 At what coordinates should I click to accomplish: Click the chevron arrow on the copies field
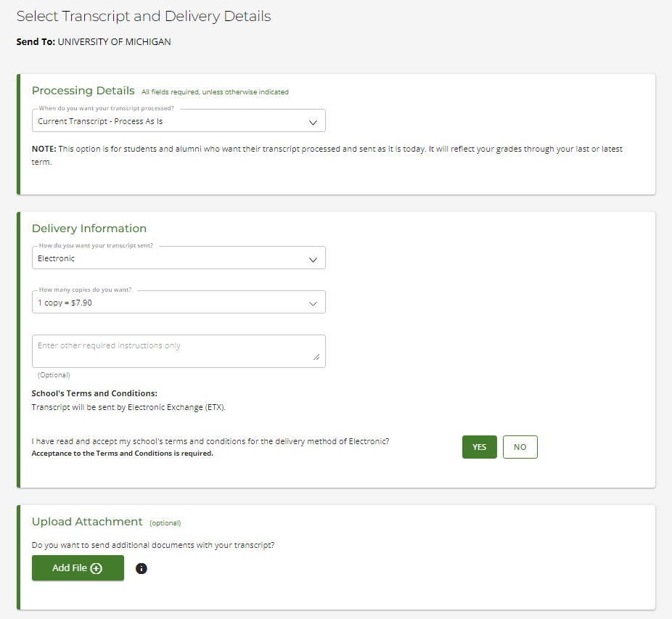point(313,303)
